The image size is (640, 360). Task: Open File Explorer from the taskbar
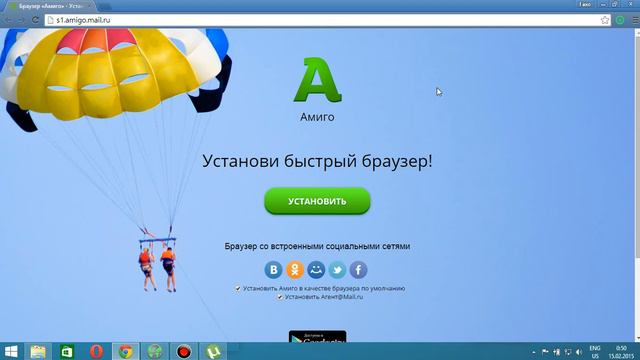click(x=38, y=351)
